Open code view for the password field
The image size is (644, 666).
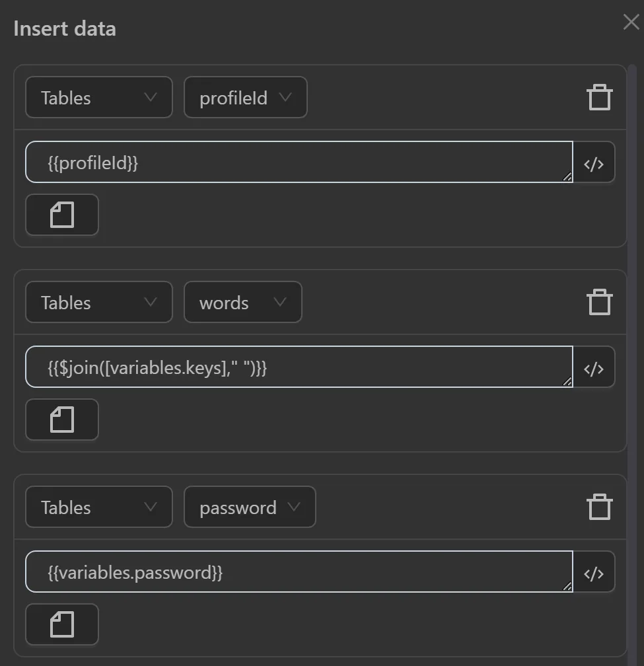click(x=594, y=572)
